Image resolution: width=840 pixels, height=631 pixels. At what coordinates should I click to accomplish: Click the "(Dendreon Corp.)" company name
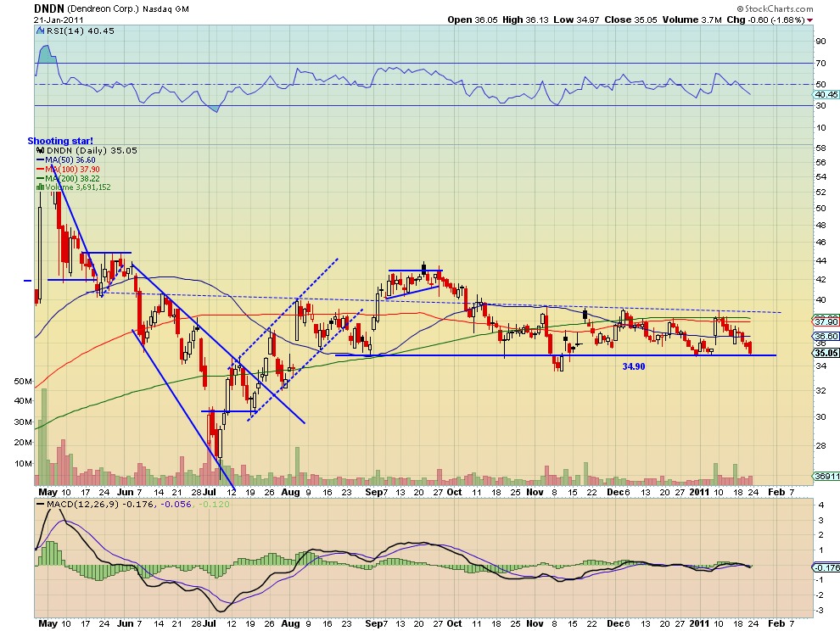tap(104, 9)
